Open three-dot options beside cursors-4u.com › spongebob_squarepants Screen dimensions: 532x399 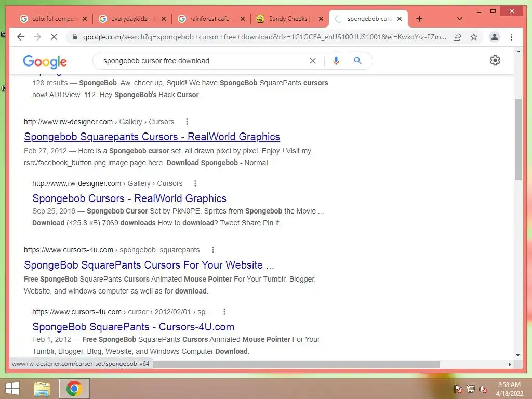212,250
